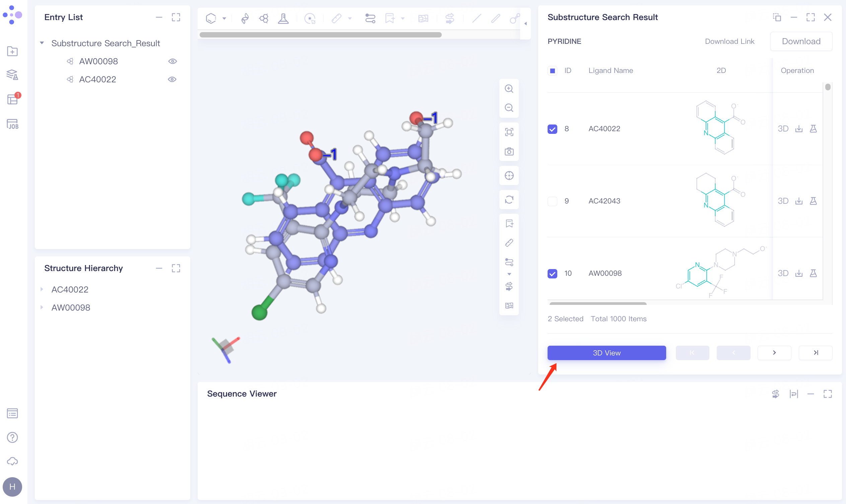Image resolution: width=846 pixels, height=504 pixels.
Task: Click the zoom out magnifier icon
Action: 509,108
